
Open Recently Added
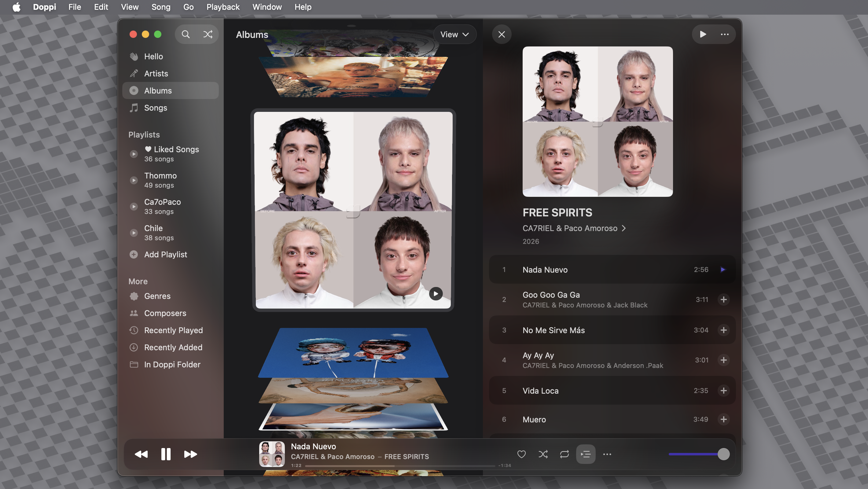click(170, 347)
